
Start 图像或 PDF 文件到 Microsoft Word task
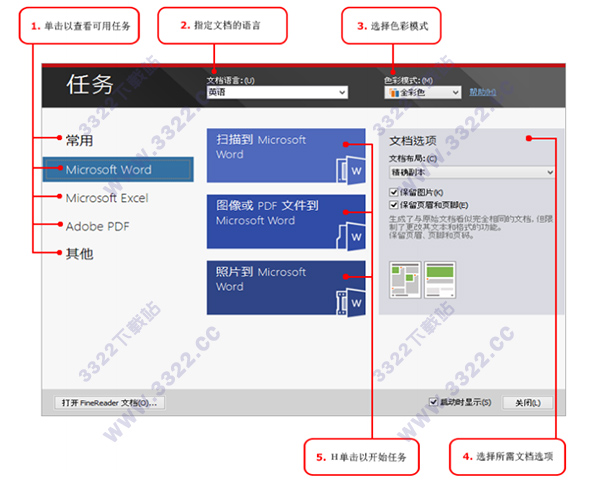click(x=286, y=222)
